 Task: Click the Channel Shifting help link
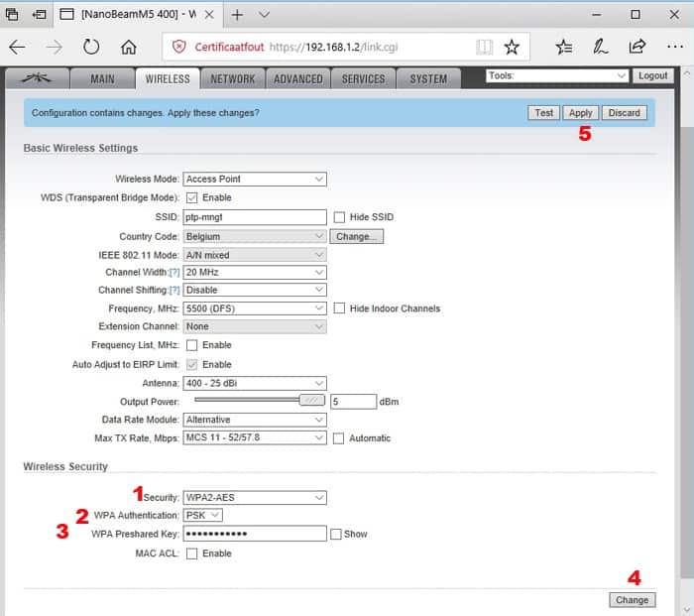174,290
